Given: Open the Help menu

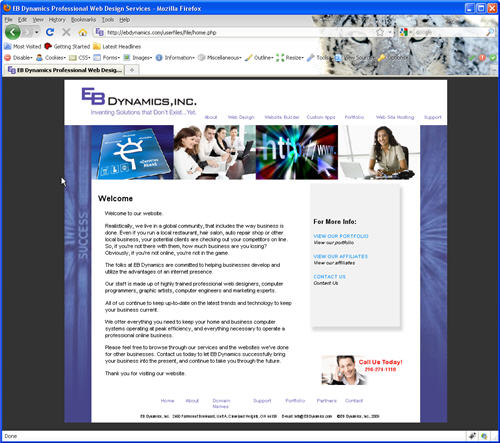Looking at the screenshot, I should tap(125, 20).
